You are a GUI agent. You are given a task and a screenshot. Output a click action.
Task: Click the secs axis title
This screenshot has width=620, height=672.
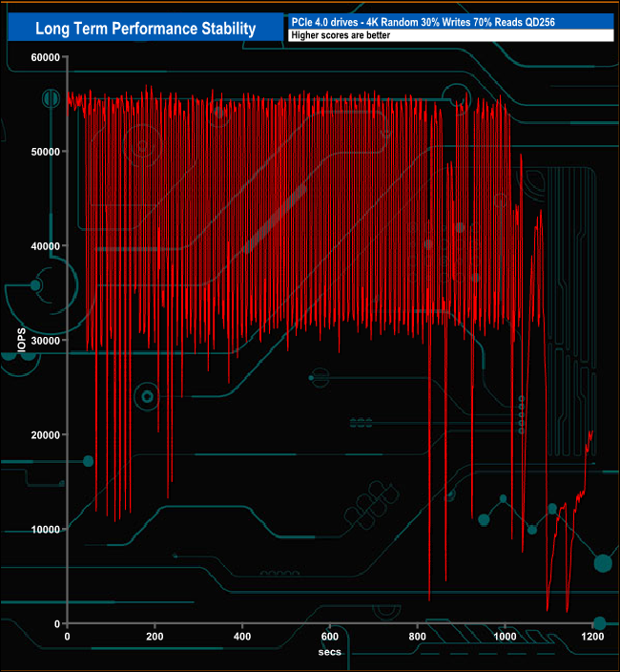(x=330, y=652)
